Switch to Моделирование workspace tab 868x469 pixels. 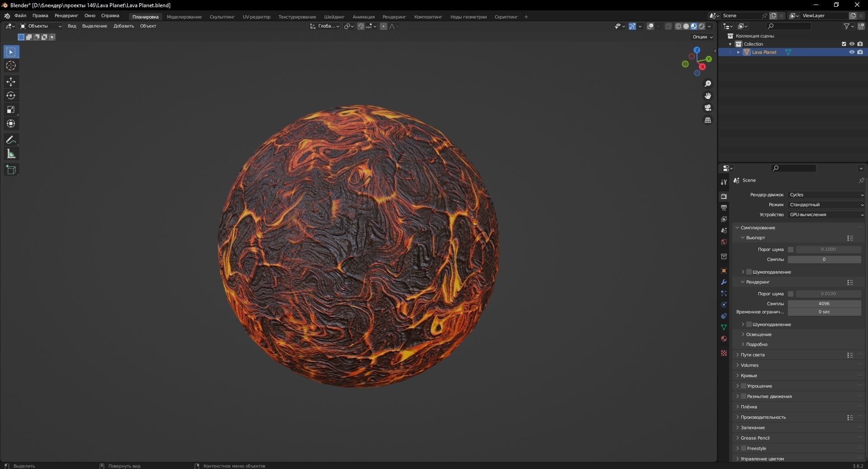click(184, 17)
